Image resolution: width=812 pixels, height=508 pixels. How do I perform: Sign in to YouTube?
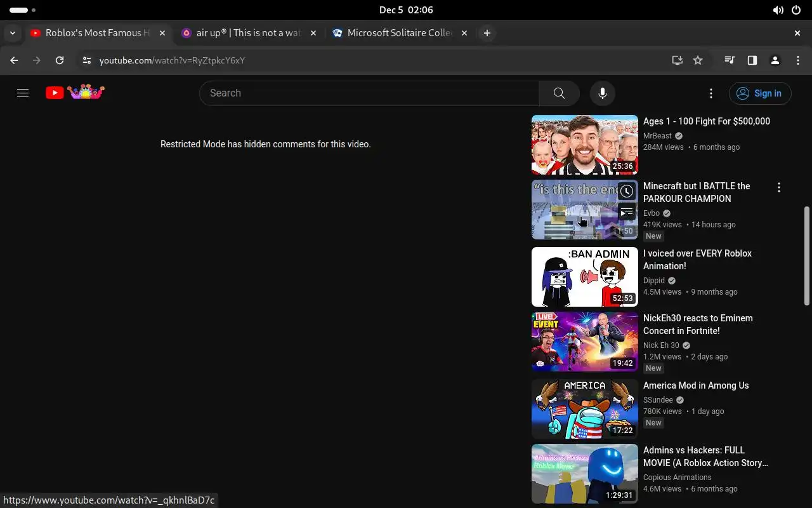point(759,93)
